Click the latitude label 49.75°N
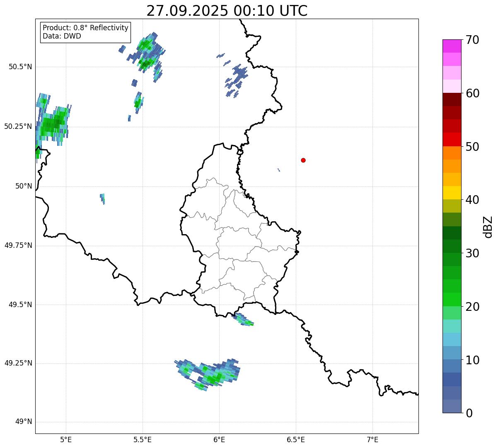Viewport: 498px width, 448px height. pyautogui.click(x=18, y=245)
